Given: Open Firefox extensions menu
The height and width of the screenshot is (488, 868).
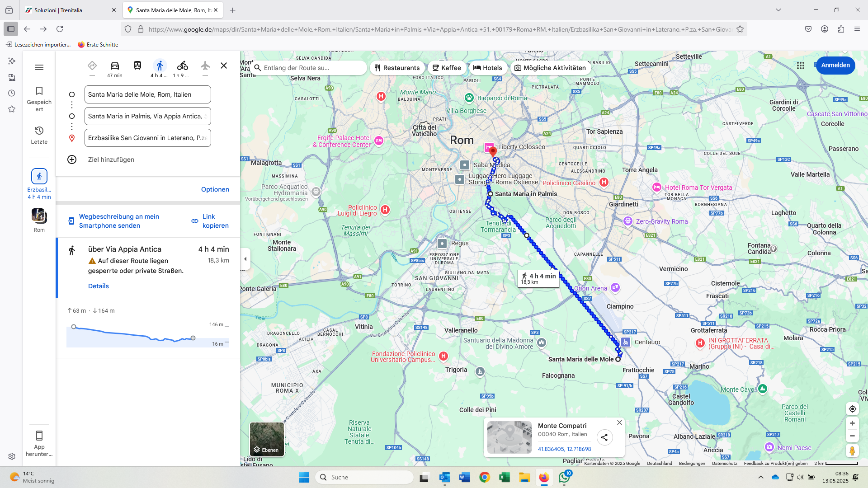Looking at the screenshot, I should (841, 29).
